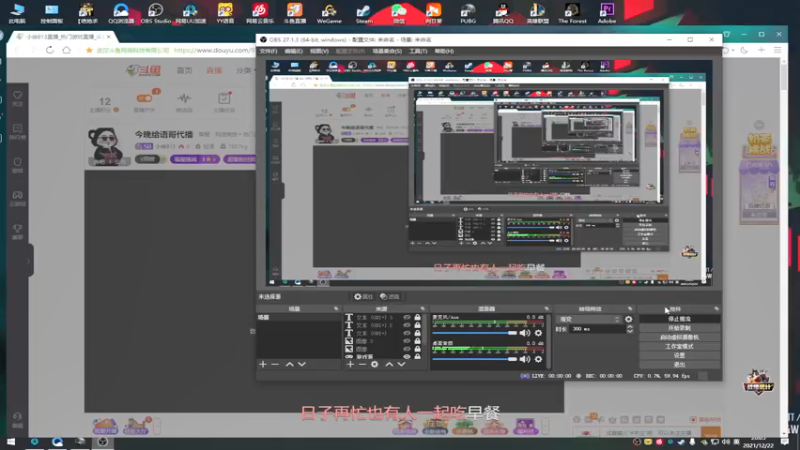
Task: Click the popout icon on the Scenes panel header
Action: (336, 309)
